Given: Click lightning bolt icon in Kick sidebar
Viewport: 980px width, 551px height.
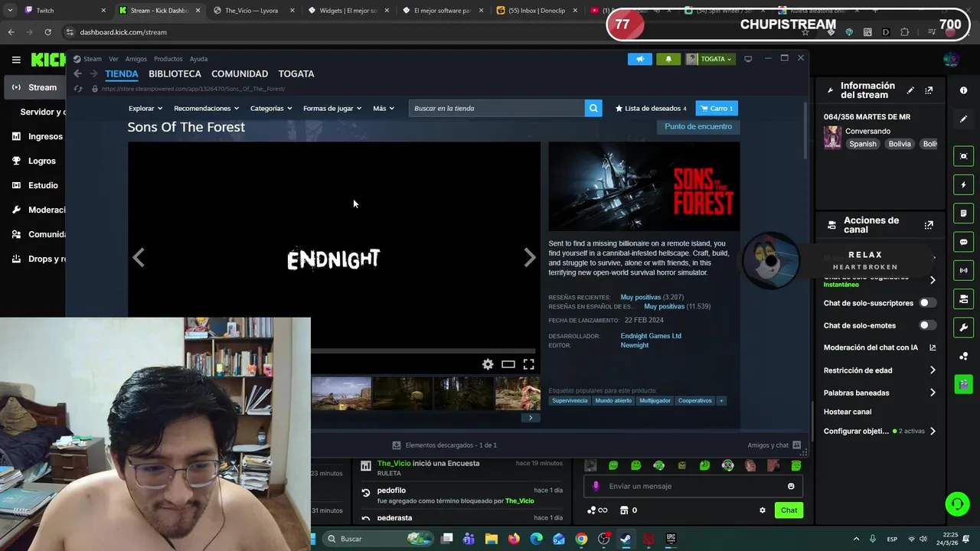Looking at the screenshot, I should (x=963, y=184).
